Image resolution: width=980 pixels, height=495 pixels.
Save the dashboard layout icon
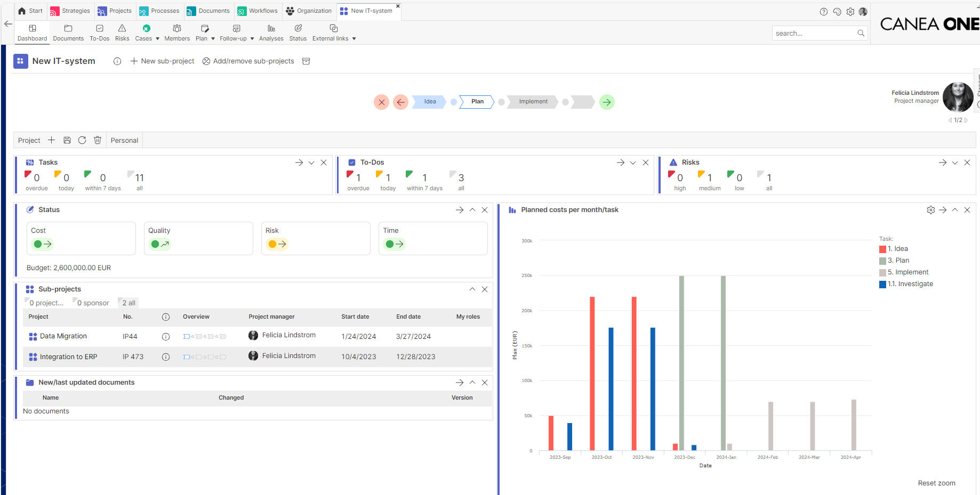click(67, 140)
